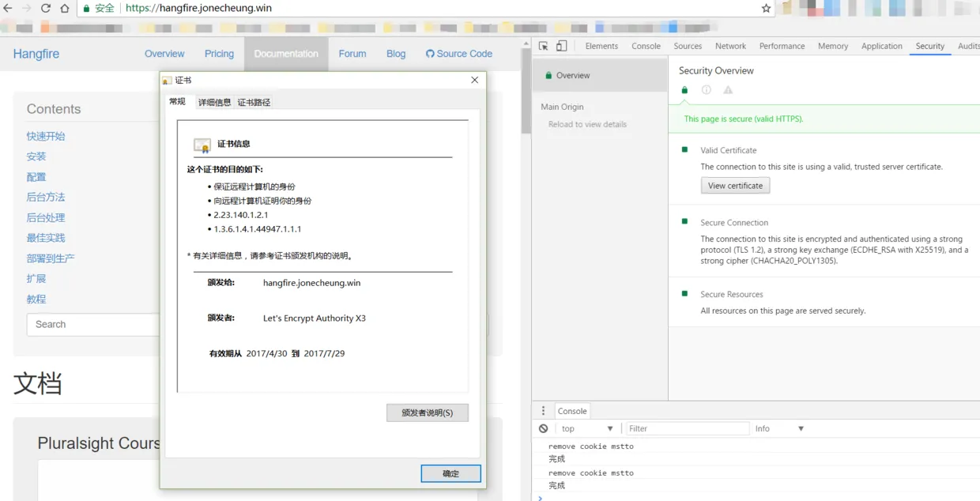Image resolution: width=980 pixels, height=501 pixels.
Task: Open the Performance tab
Action: (x=782, y=46)
